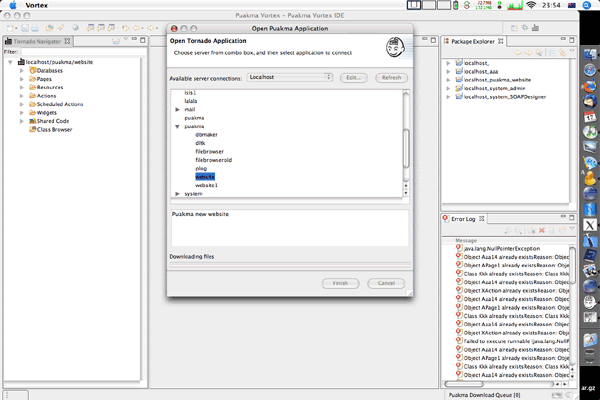Maximize the Tornado Navigator view
The image size is (600, 400).
[x=143, y=40]
